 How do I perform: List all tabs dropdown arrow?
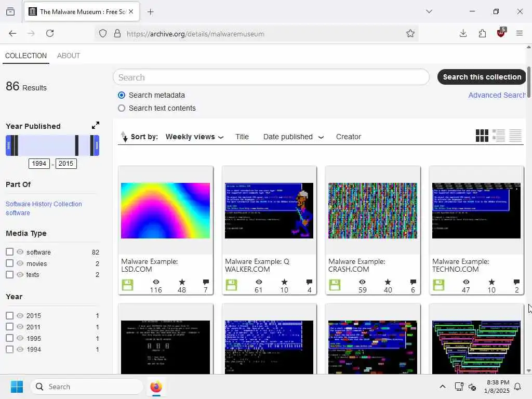(429, 11)
